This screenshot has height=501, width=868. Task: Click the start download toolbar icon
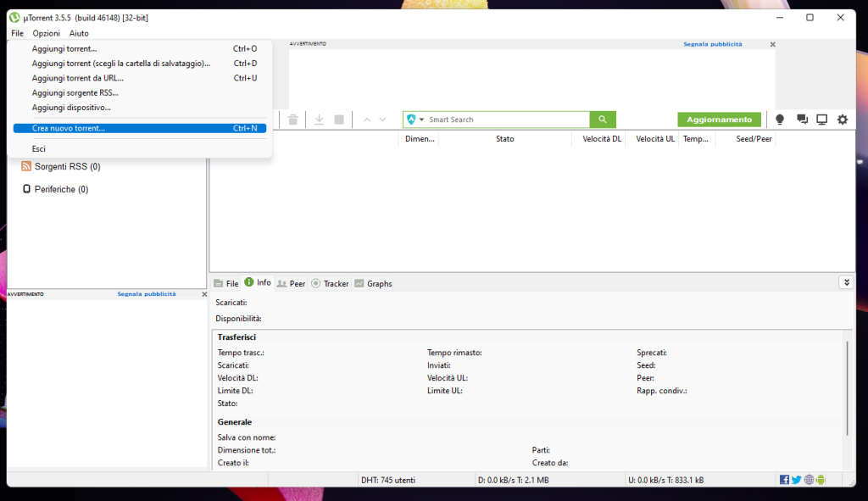319,120
